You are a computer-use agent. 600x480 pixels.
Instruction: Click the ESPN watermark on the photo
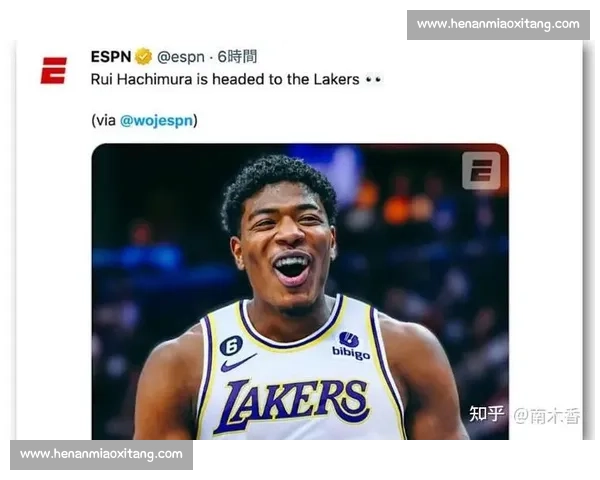(480, 171)
